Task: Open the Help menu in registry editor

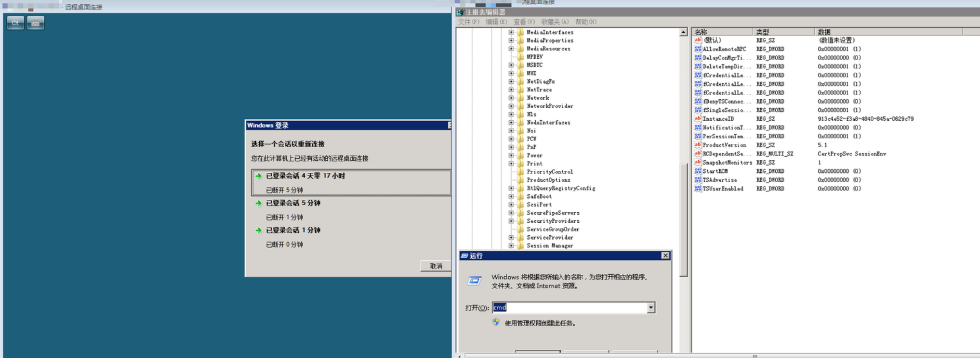Action: coord(586,22)
